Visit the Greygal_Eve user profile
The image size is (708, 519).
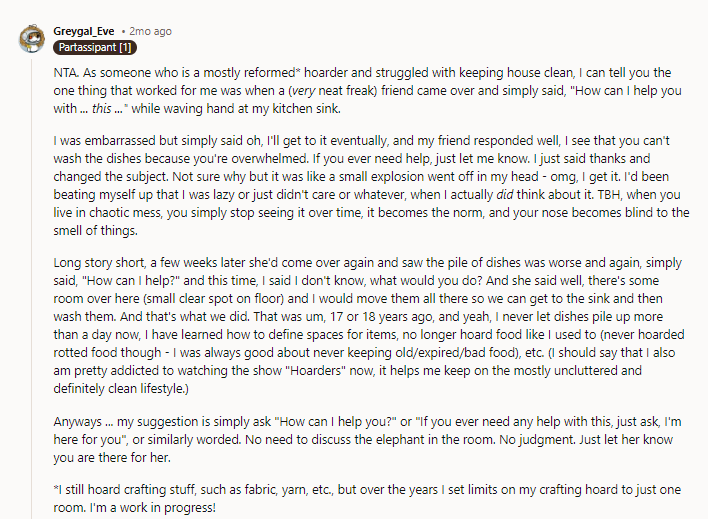coord(84,31)
